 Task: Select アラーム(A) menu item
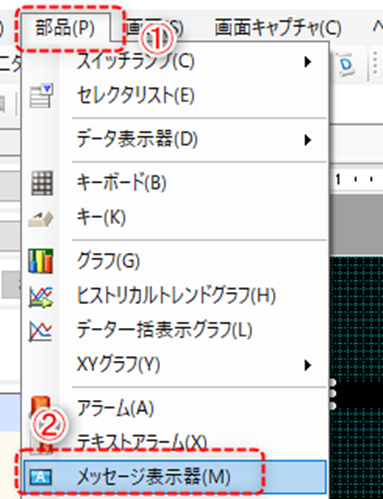pos(175,408)
